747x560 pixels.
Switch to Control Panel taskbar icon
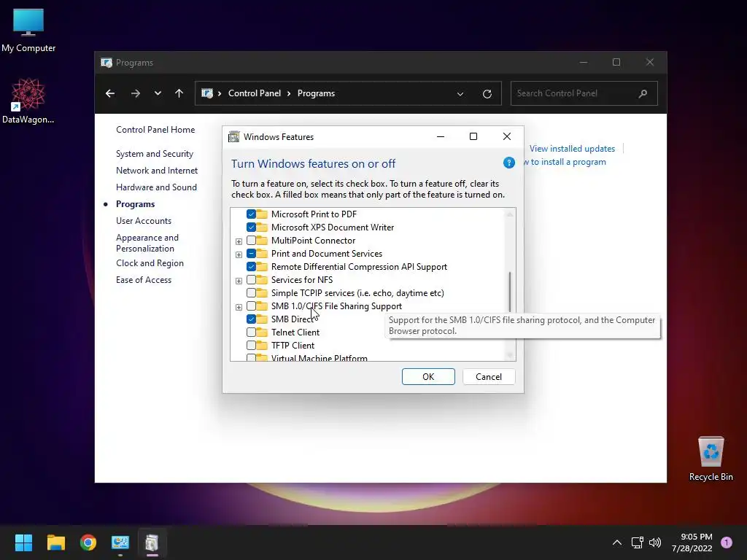(x=120, y=542)
